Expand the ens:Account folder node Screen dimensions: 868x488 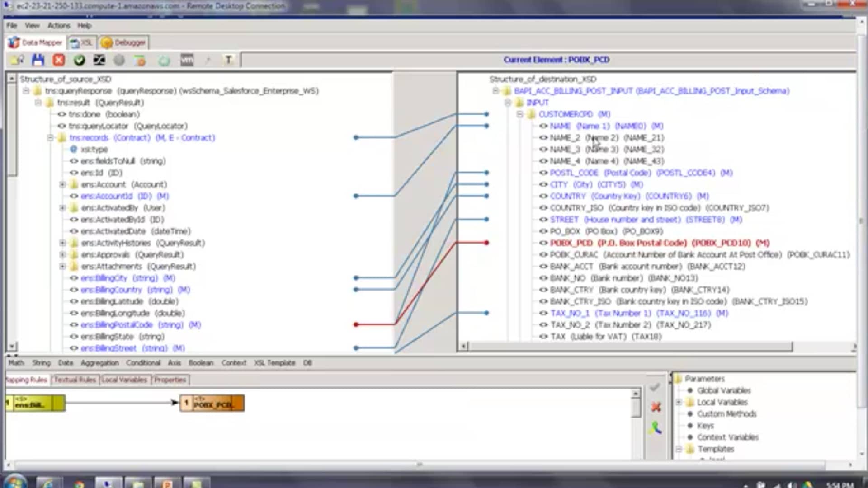[62, 184]
